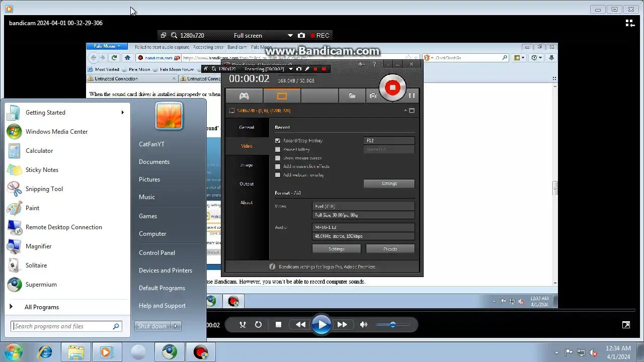This screenshot has height=362, width=644.
Task: Open Control Panel from the Start menu
Action: 157,253
